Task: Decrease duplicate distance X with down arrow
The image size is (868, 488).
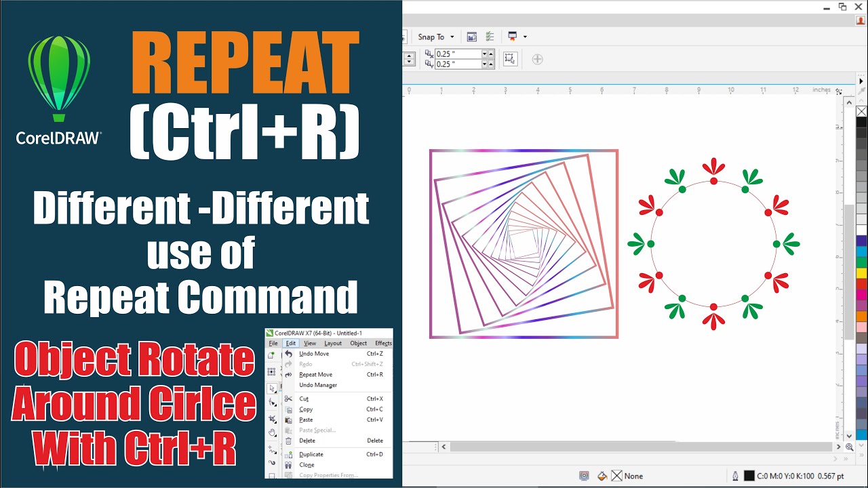Action: (x=485, y=56)
